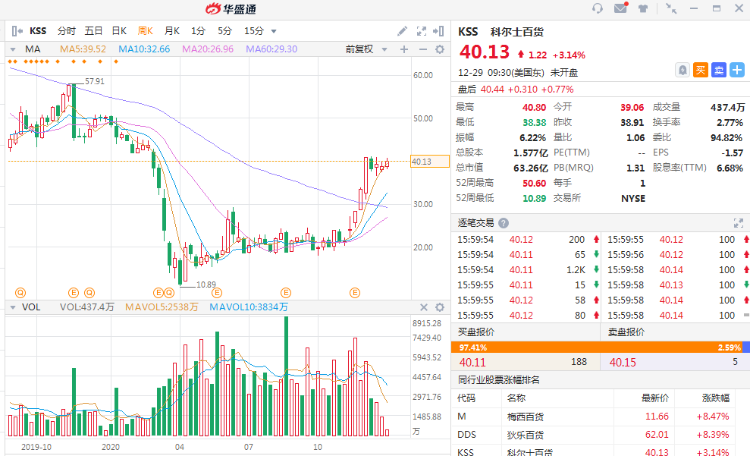Sort ranking by 最新价 column header
The height and width of the screenshot is (456, 750).
[x=655, y=398]
